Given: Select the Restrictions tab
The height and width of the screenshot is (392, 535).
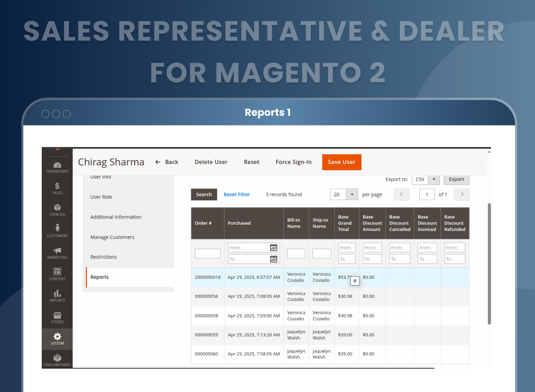Looking at the screenshot, I should click(x=104, y=257).
